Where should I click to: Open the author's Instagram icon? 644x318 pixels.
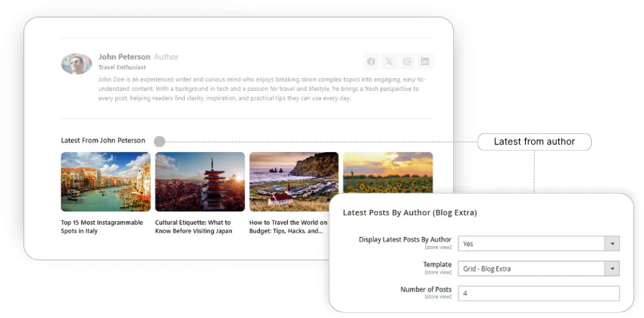407,61
